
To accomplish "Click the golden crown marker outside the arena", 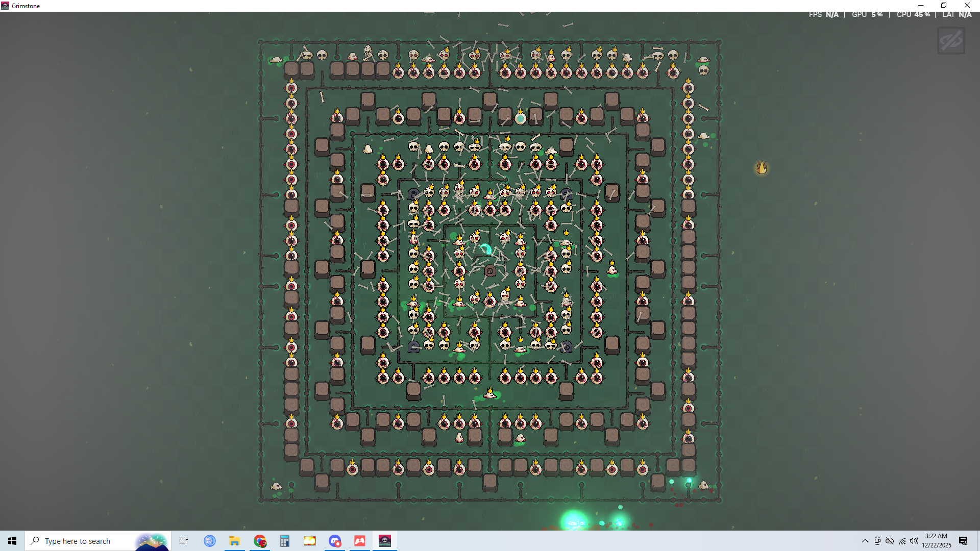I will click(x=762, y=167).
